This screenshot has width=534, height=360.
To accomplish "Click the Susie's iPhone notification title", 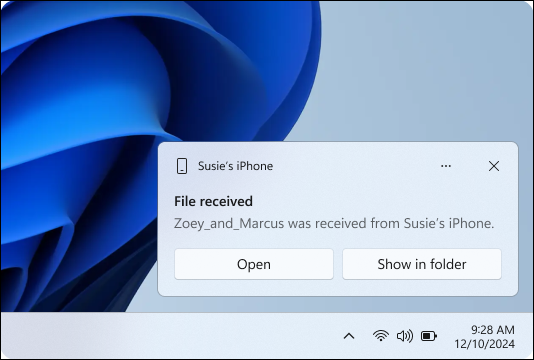I will pos(235,166).
